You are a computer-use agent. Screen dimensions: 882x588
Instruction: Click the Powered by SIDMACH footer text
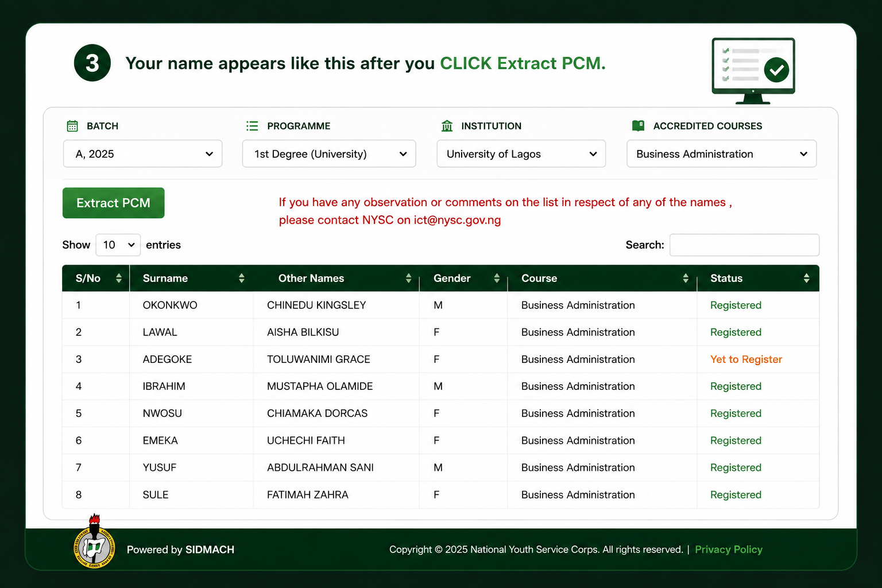[180, 550]
